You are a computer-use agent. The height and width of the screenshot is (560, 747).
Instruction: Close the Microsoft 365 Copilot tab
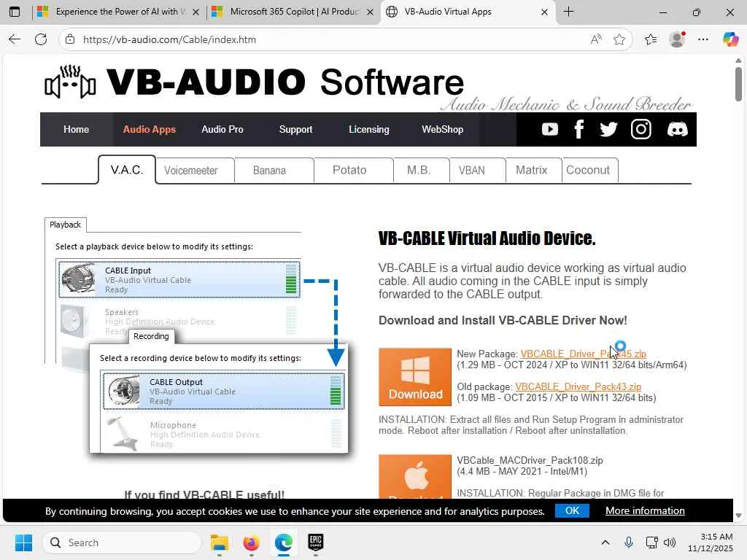pos(370,12)
